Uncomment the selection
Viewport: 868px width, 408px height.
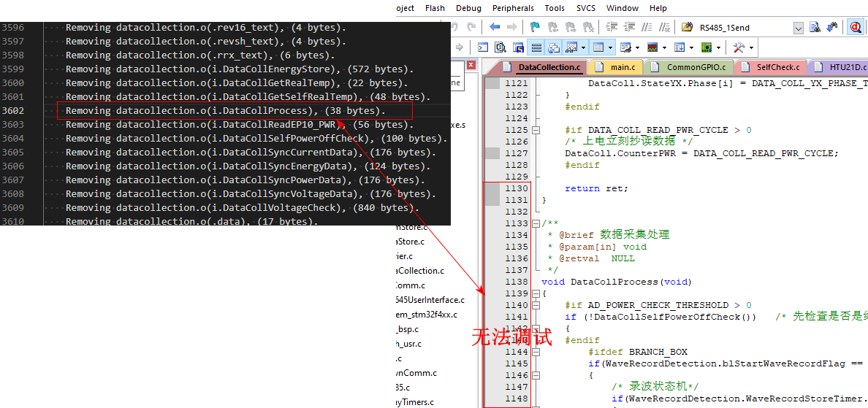664,26
